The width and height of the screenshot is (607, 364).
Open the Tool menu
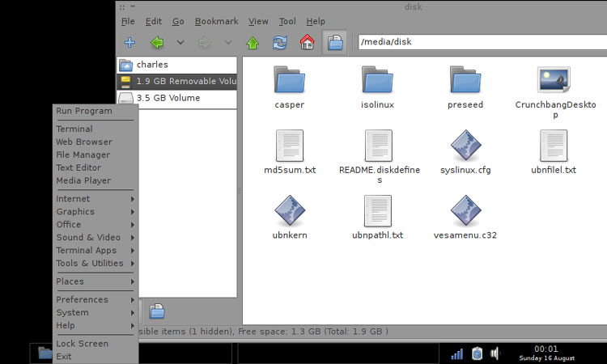[x=287, y=21]
